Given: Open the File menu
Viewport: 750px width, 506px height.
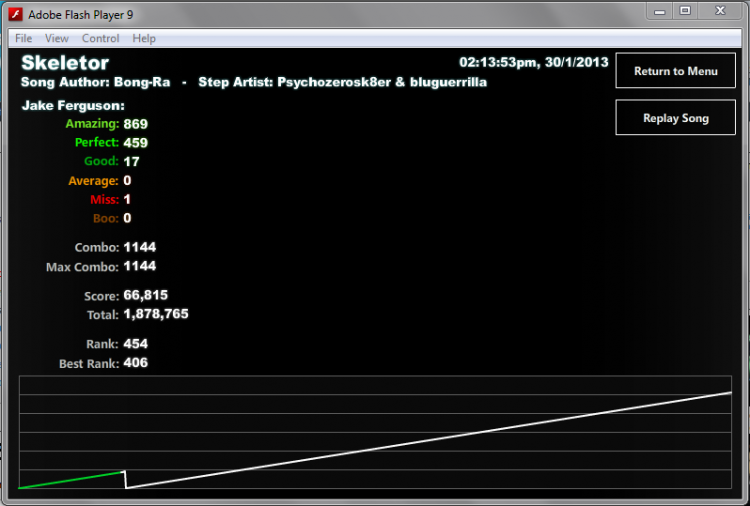Looking at the screenshot, I should tap(23, 38).
